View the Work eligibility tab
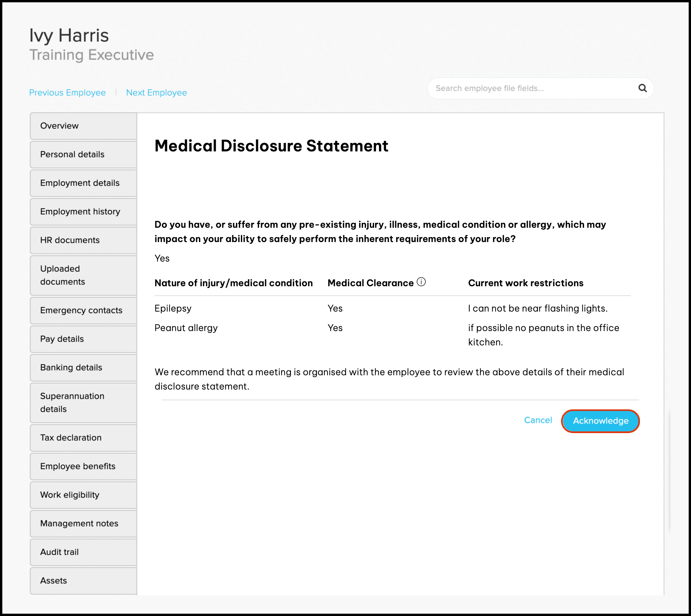The height and width of the screenshot is (616, 691). pos(84,495)
